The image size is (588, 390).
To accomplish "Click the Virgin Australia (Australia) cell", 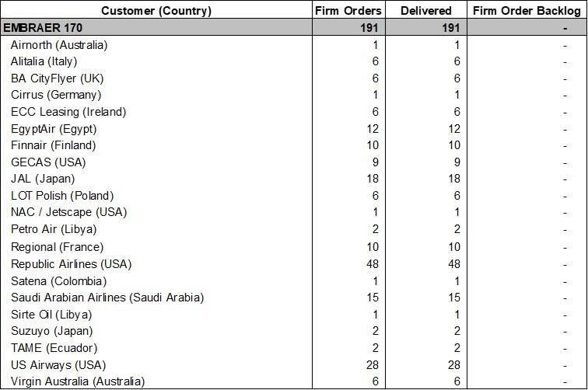I will pos(78,381).
